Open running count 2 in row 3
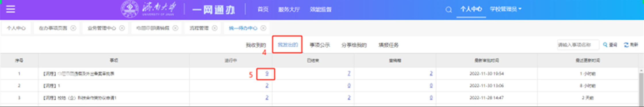 pyautogui.click(x=267, y=98)
